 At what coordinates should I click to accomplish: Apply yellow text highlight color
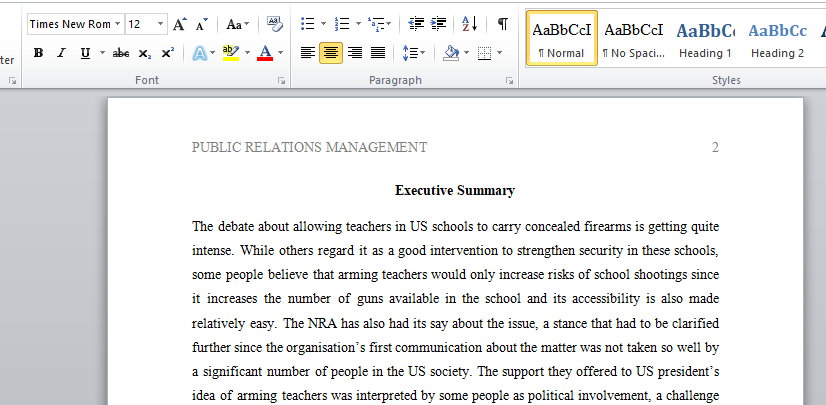point(231,53)
